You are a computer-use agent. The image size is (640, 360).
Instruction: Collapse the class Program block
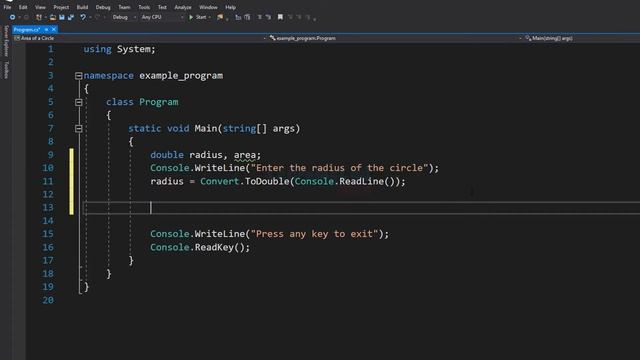(79, 102)
